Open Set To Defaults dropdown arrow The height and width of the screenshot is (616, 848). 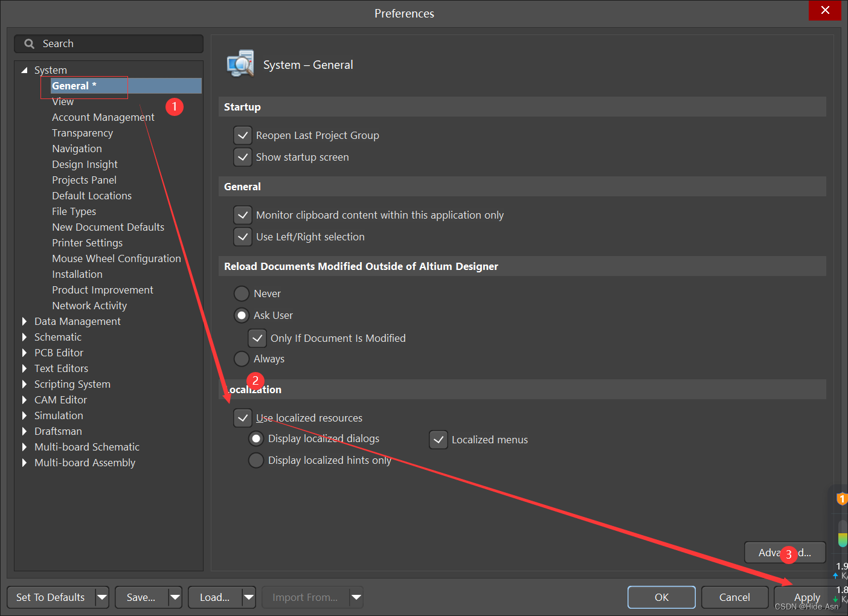pos(102,597)
